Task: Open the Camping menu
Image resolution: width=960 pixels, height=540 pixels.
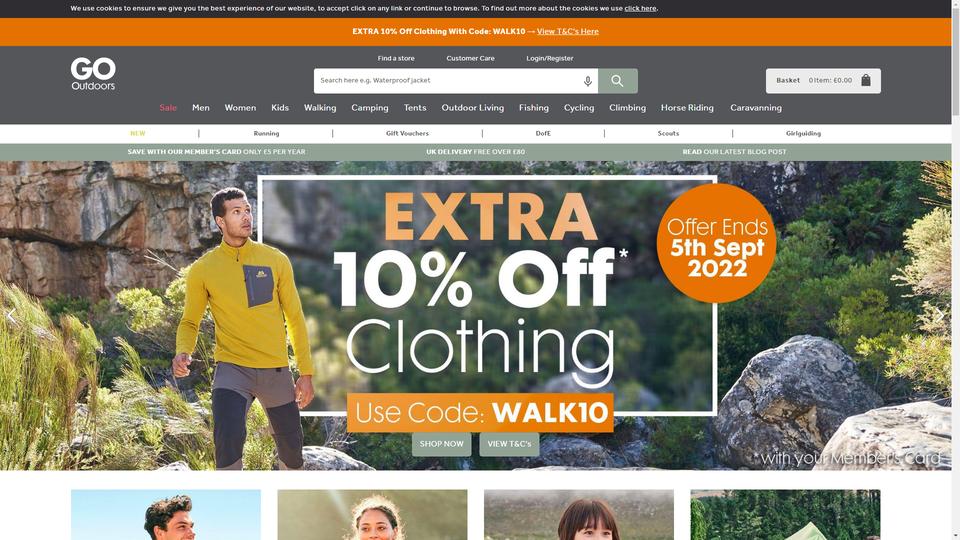Action: [x=370, y=108]
